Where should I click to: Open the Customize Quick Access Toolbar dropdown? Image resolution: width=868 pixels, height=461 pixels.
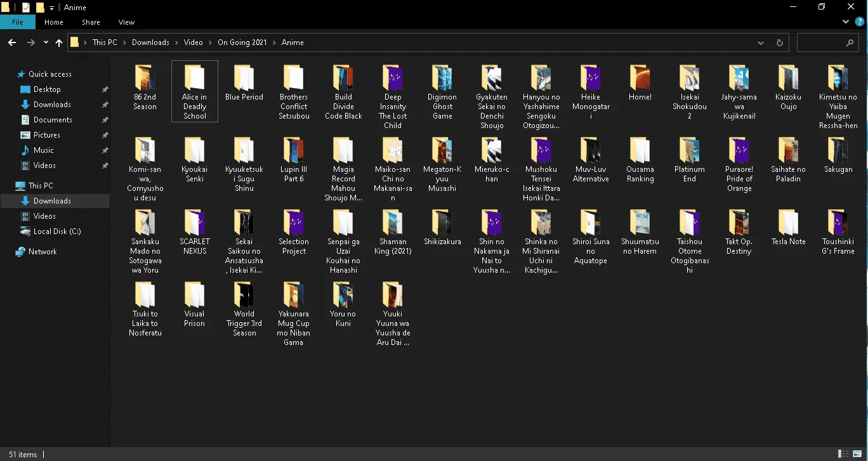click(51, 8)
